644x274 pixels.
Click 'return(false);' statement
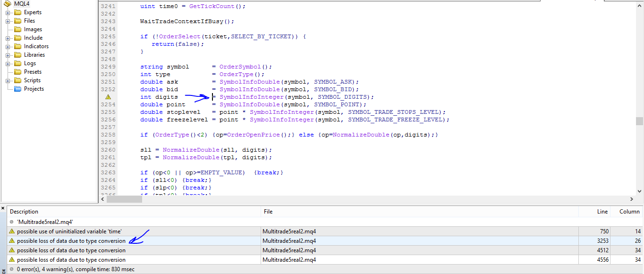[178, 44]
